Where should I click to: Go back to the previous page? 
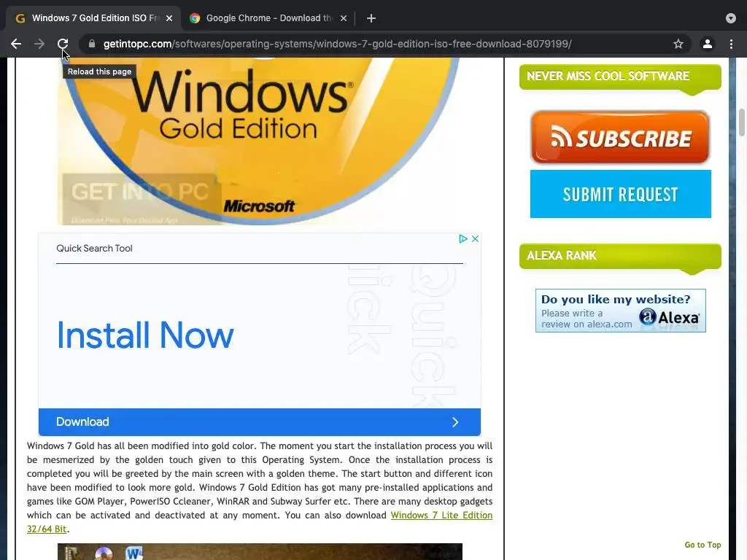pyautogui.click(x=16, y=44)
